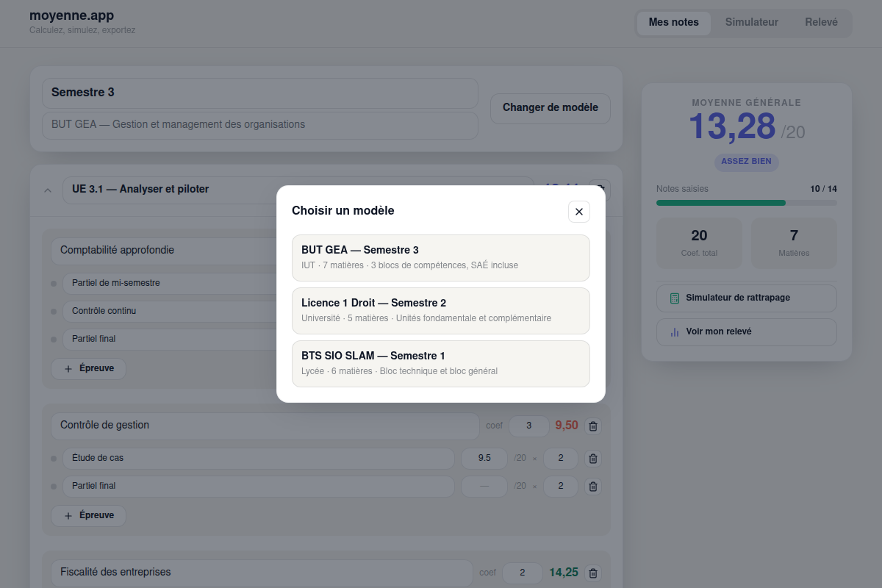882x588 pixels.
Task: Click the Coef. total 20 tile
Action: [x=699, y=243]
